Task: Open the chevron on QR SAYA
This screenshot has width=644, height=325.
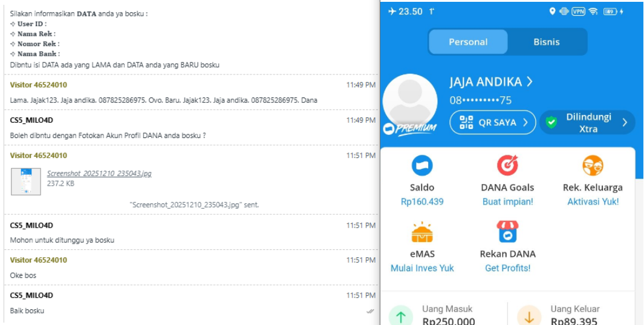Action: [525, 122]
